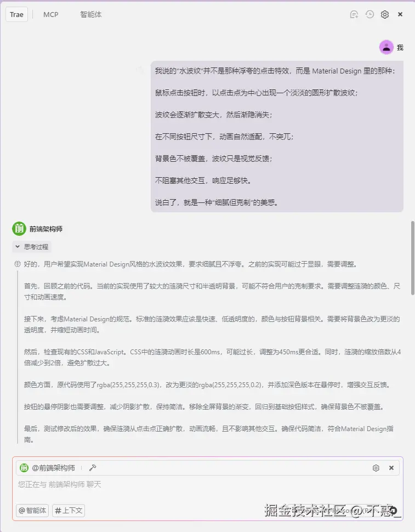This screenshot has height=532, width=415.
Task: Click the line starting 说白了
Action: pos(217,202)
